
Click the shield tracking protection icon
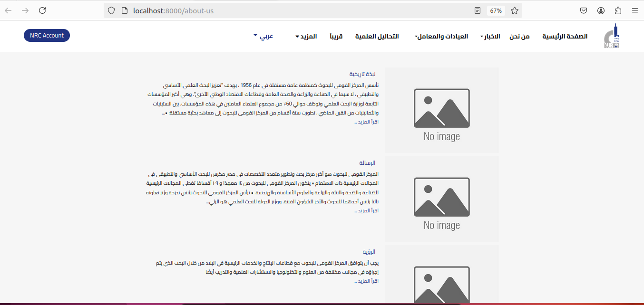[111, 10]
